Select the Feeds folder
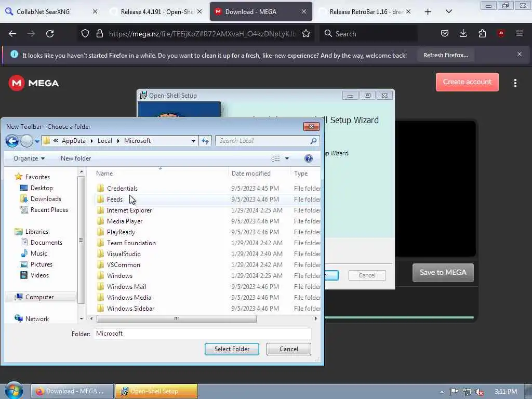Screen dimensions: 532x399 (x=115, y=199)
